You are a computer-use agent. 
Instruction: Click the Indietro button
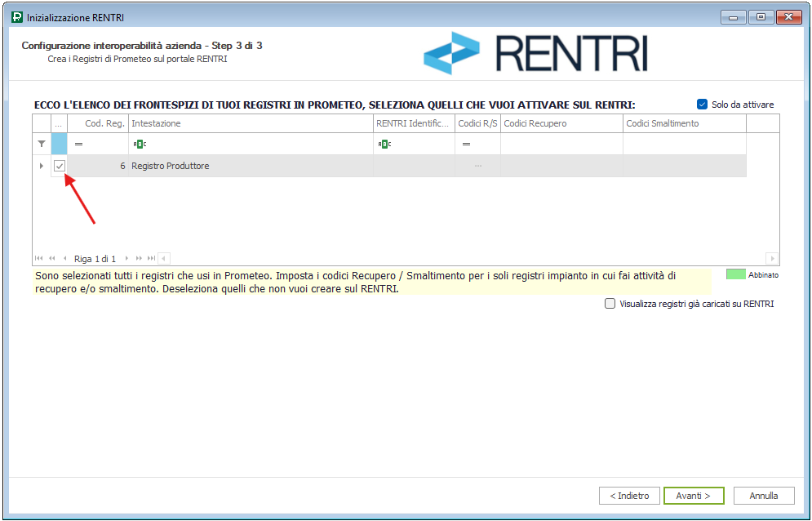(x=629, y=496)
